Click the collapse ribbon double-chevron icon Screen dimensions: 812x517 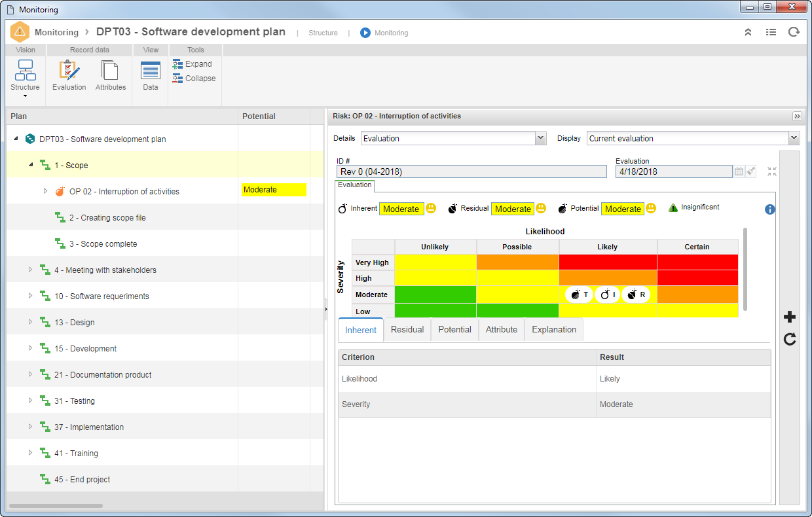click(x=748, y=32)
